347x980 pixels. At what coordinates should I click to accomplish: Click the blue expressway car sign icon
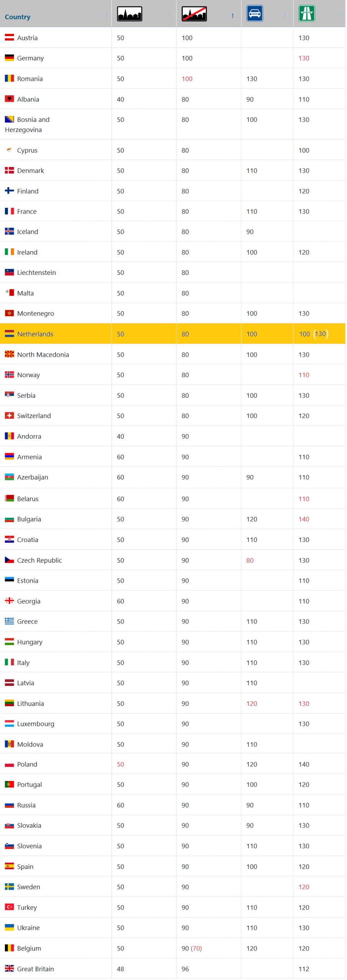point(255,13)
